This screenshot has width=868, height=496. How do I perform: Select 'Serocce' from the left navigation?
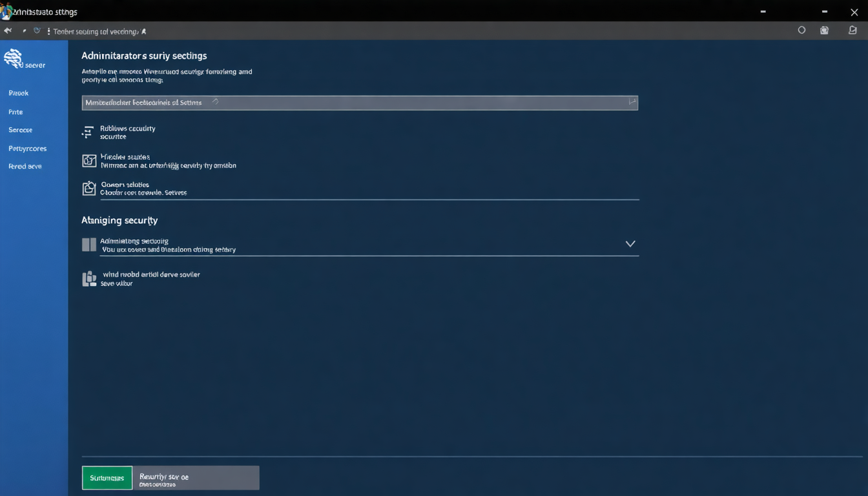tap(20, 130)
